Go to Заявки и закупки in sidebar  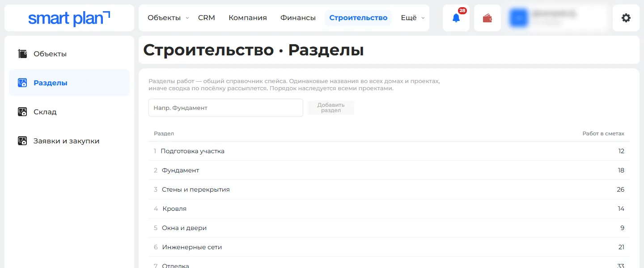tap(69, 141)
